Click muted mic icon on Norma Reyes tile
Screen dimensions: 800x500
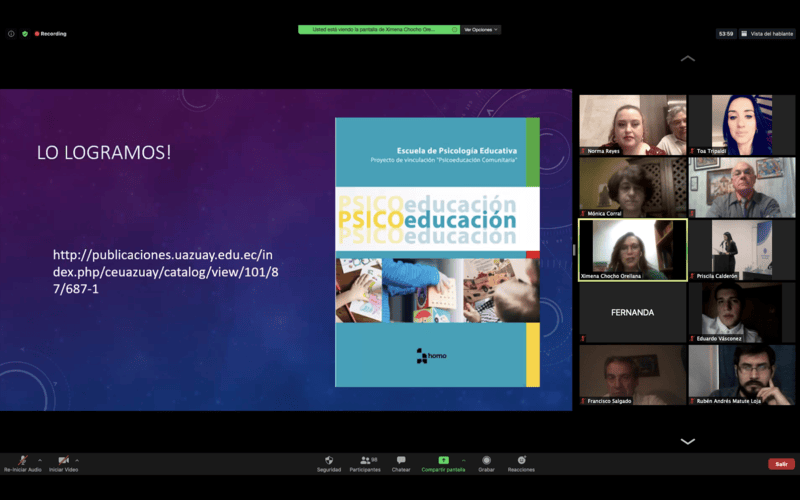point(583,151)
